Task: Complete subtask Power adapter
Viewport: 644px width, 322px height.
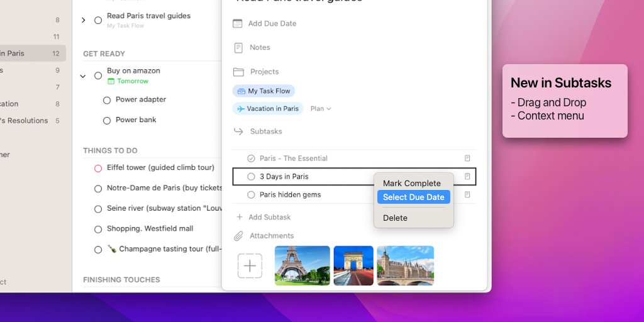Action: (x=107, y=100)
